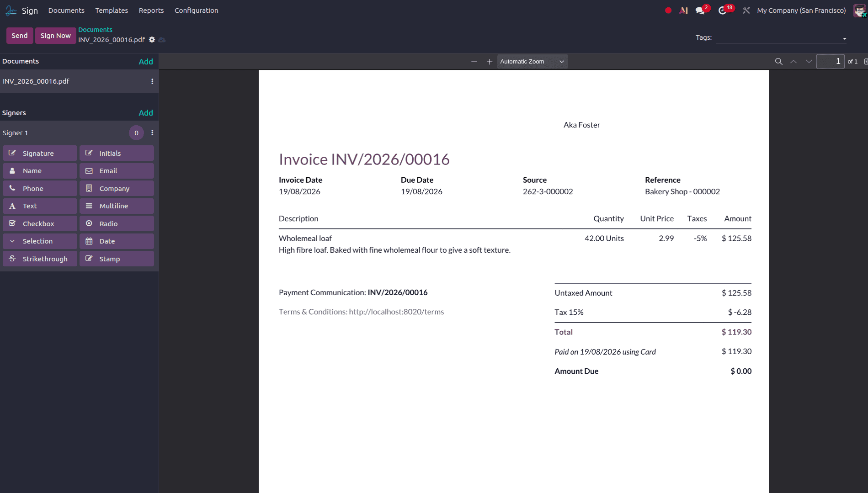
Task: Add a Phone field
Action: [x=40, y=188]
